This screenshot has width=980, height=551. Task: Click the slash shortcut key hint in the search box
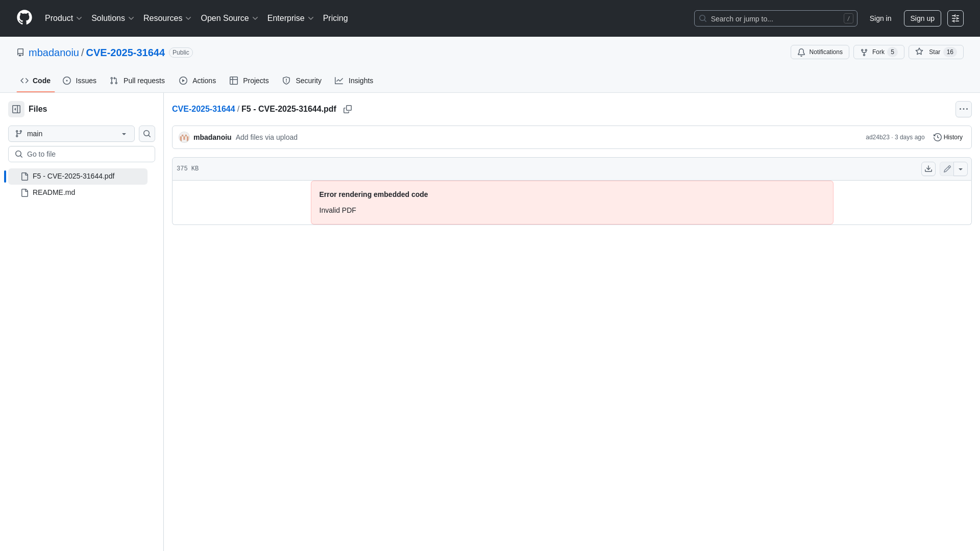tap(848, 18)
